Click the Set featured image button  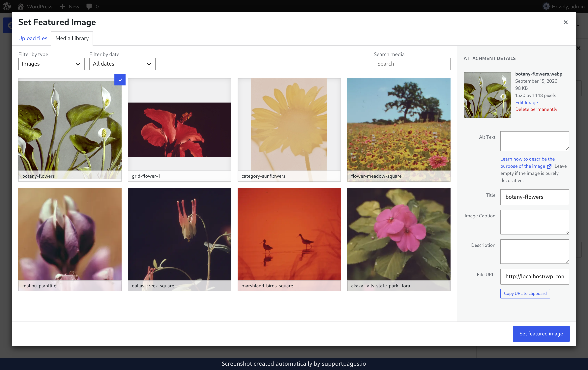pyautogui.click(x=541, y=334)
